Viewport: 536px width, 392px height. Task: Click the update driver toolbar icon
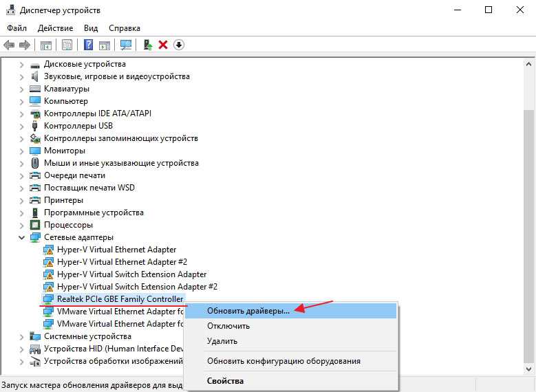coord(148,45)
